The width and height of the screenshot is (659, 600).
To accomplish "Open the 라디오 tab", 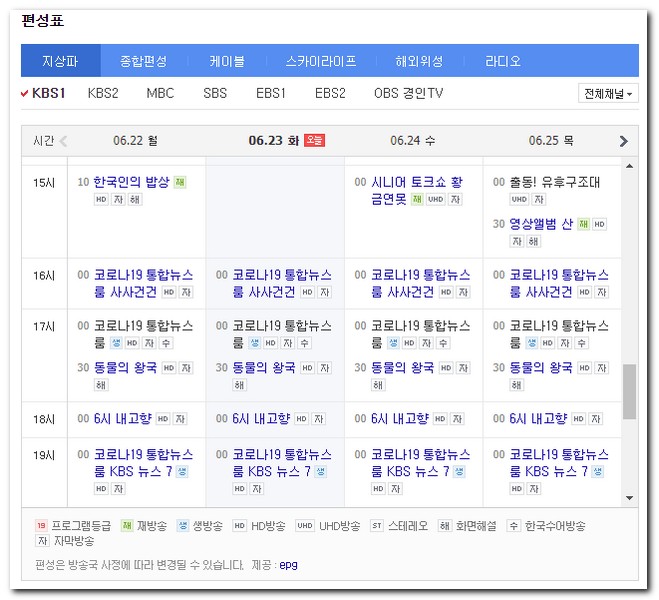I will point(503,61).
